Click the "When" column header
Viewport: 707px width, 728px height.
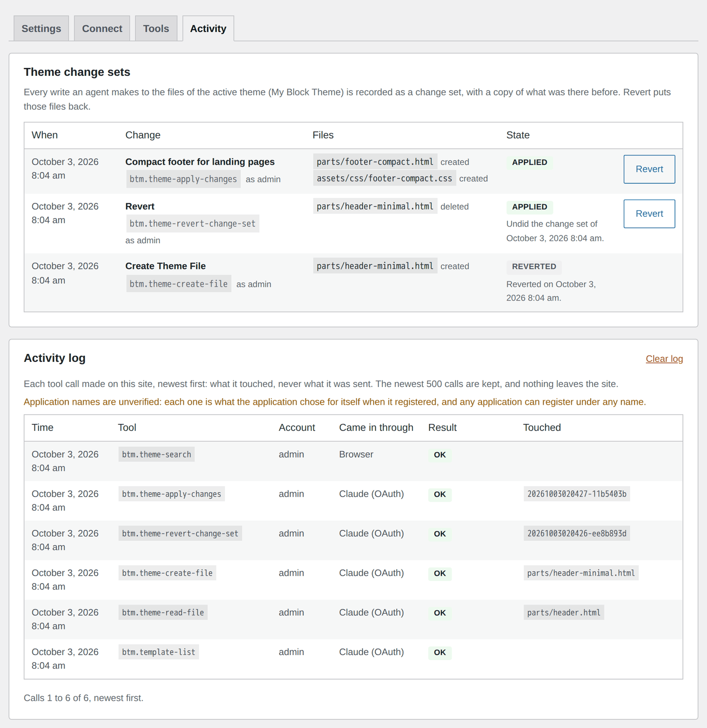(x=45, y=135)
